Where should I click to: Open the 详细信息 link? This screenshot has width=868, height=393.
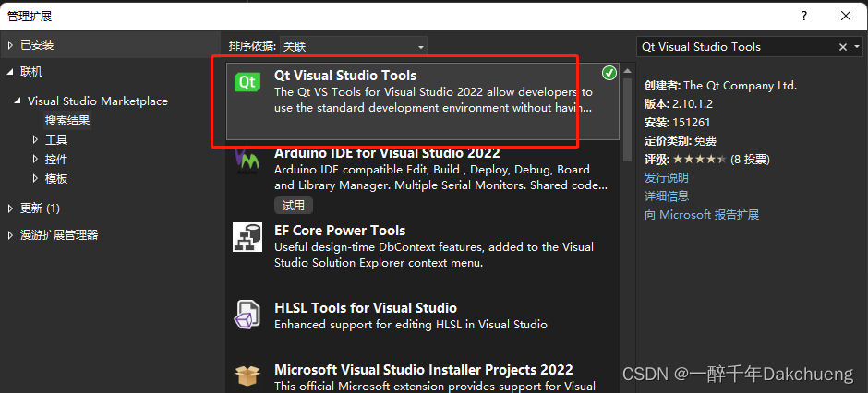tap(667, 196)
